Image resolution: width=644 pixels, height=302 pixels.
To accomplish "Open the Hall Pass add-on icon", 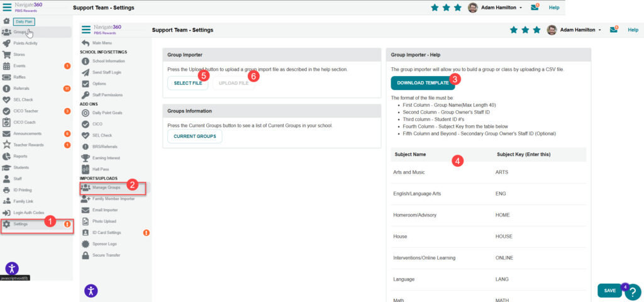I will coord(86,169).
